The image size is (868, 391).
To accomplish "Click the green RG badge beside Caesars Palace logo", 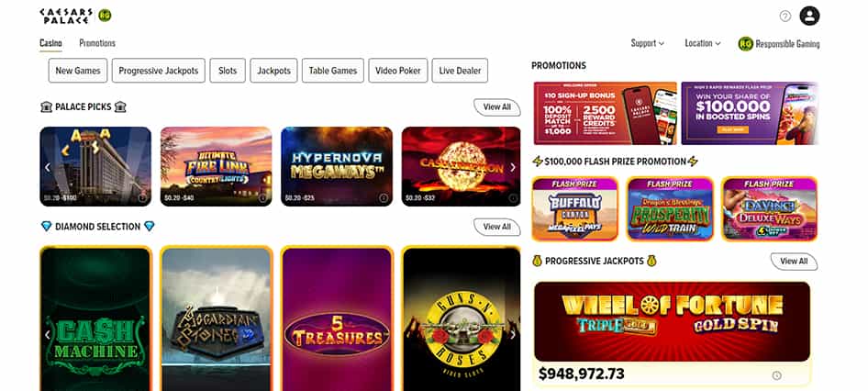I will [105, 16].
